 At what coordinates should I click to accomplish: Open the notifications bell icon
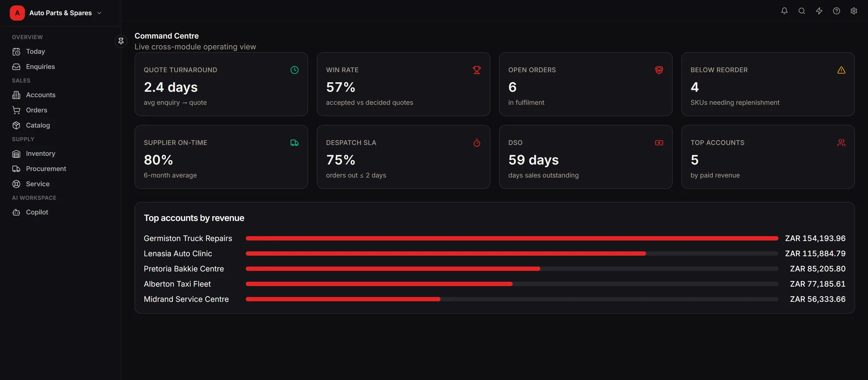784,11
